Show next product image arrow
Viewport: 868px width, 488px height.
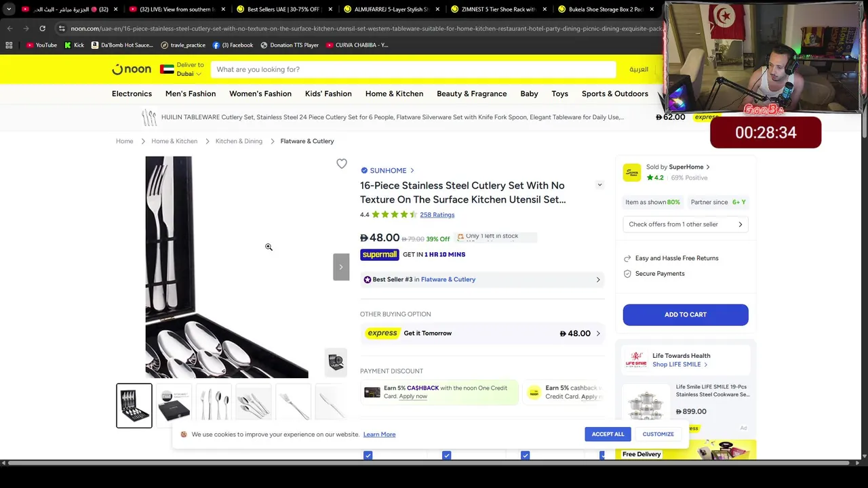(341, 267)
